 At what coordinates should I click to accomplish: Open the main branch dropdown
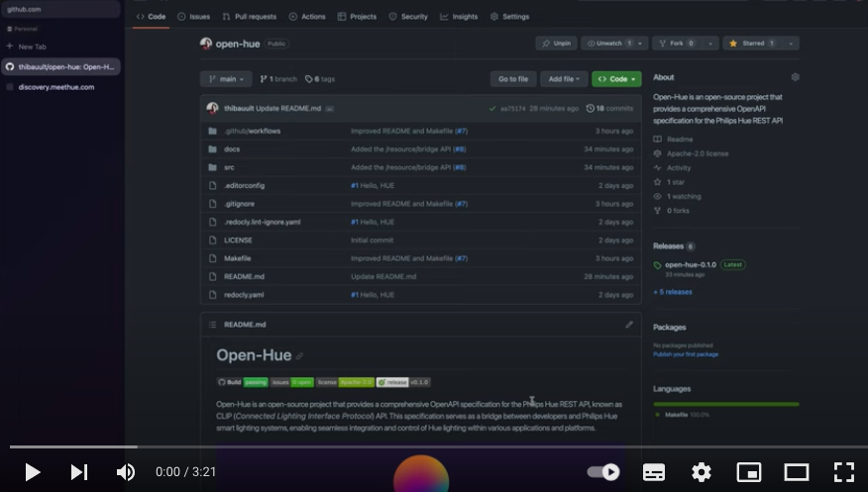click(x=226, y=79)
